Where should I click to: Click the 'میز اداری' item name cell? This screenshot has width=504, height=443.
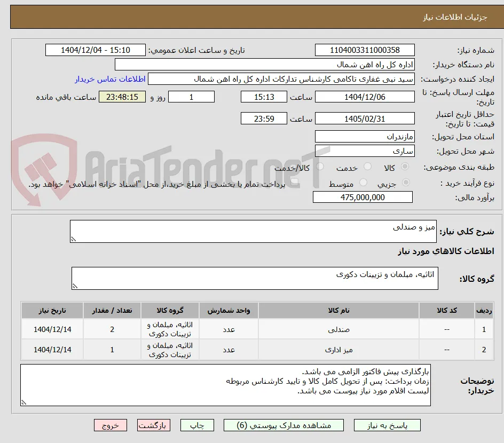coord(339,350)
